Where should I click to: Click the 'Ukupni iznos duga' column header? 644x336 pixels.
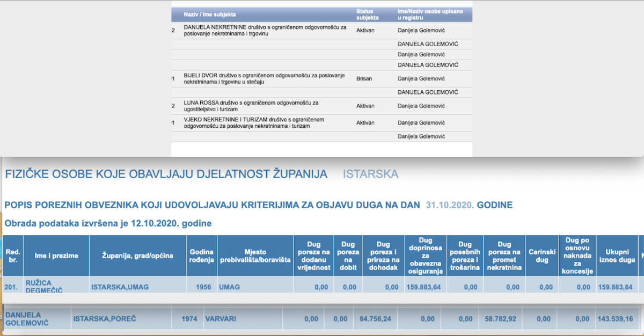coord(617,255)
